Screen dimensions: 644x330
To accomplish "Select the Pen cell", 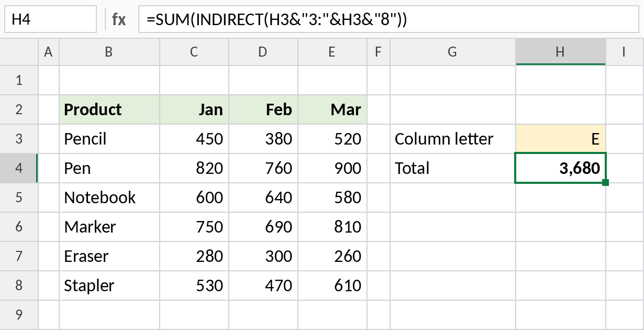I will tap(109, 168).
